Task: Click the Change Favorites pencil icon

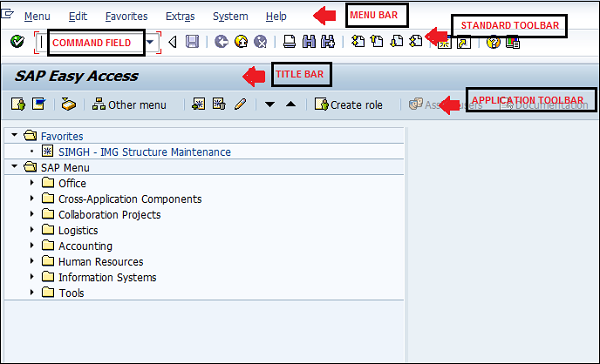Action: coord(240,104)
